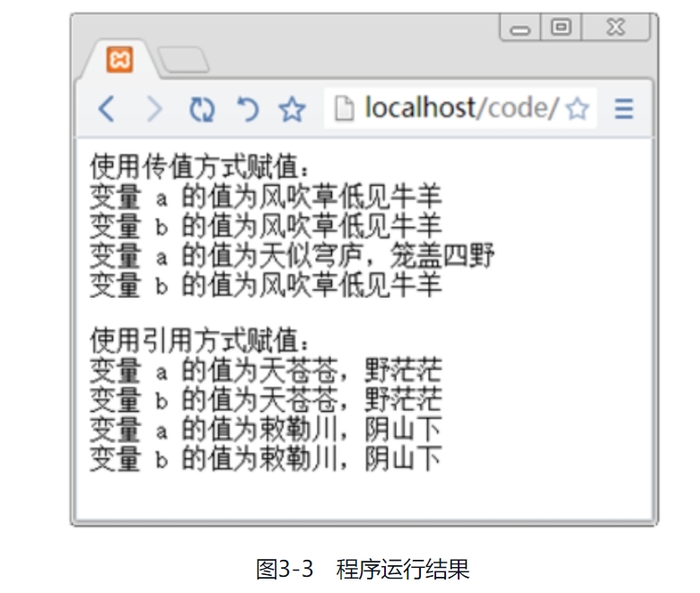Minimize the browser window
The width and height of the screenshot is (700, 593).
pos(520,29)
